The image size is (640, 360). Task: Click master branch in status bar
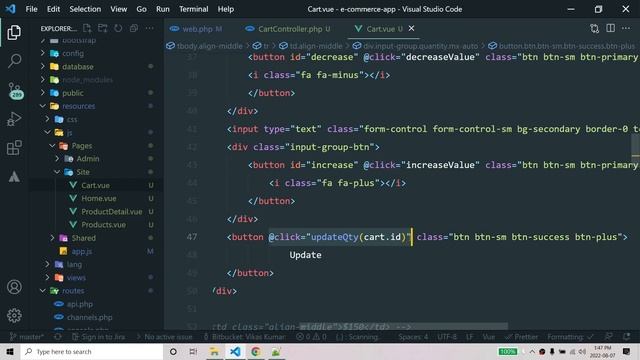coord(27,337)
